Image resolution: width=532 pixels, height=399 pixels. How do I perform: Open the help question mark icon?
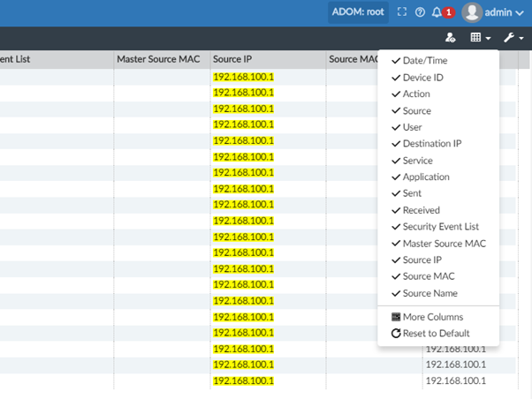(420, 12)
